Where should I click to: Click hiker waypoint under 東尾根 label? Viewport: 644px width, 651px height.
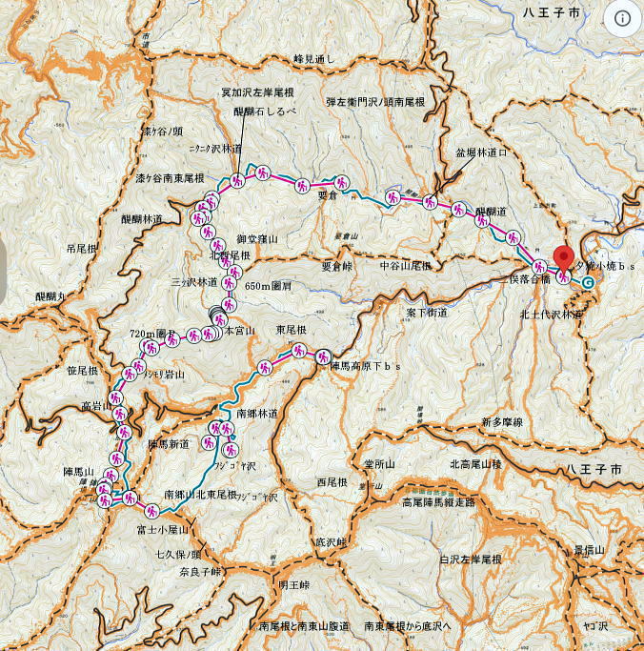click(x=298, y=351)
